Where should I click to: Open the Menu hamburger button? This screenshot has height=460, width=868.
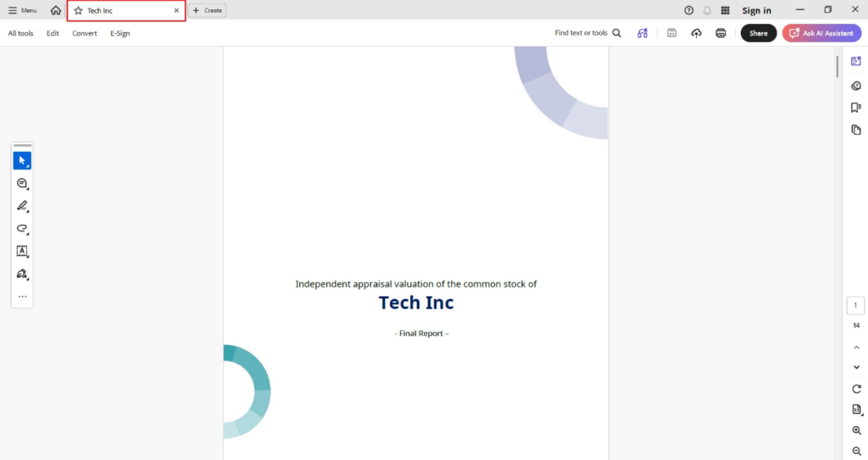click(x=23, y=10)
